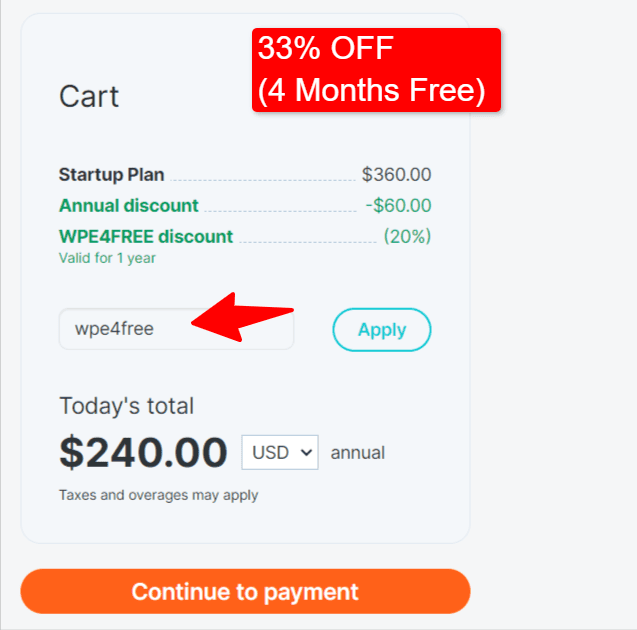Click the $360.00 plan price
Image resolution: width=637 pixels, height=630 pixels.
pyautogui.click(x=396, y=175)
